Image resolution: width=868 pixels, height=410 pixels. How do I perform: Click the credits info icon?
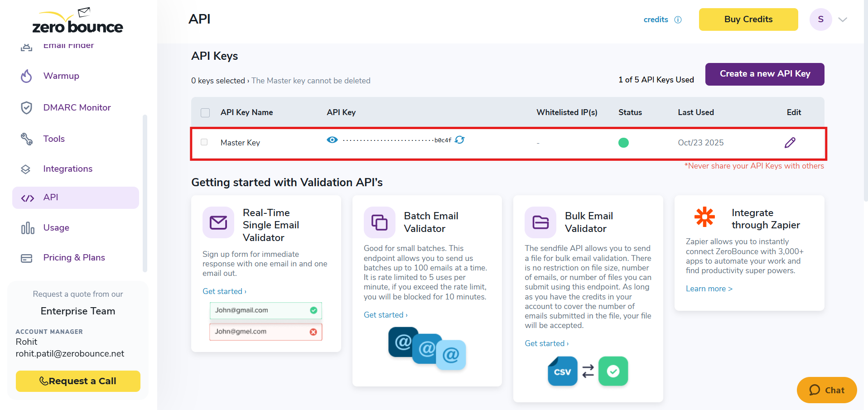[x=678, y=19]
